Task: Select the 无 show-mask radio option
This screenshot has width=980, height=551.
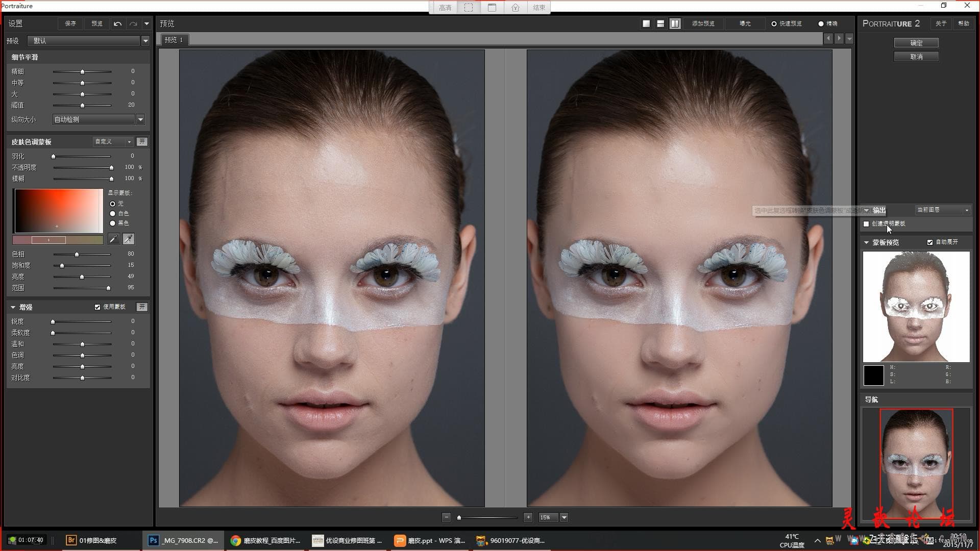Action: (x=113, y=204)
